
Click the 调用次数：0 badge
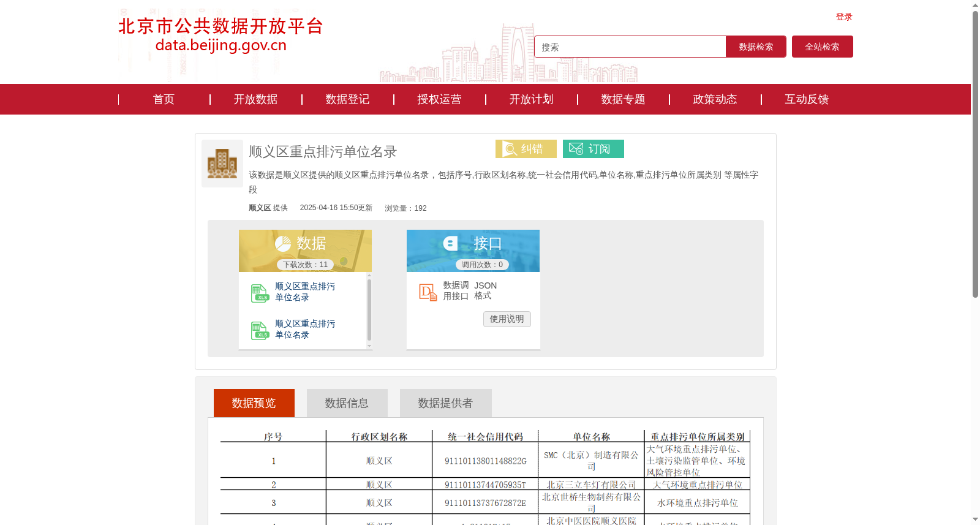[482, 265]
